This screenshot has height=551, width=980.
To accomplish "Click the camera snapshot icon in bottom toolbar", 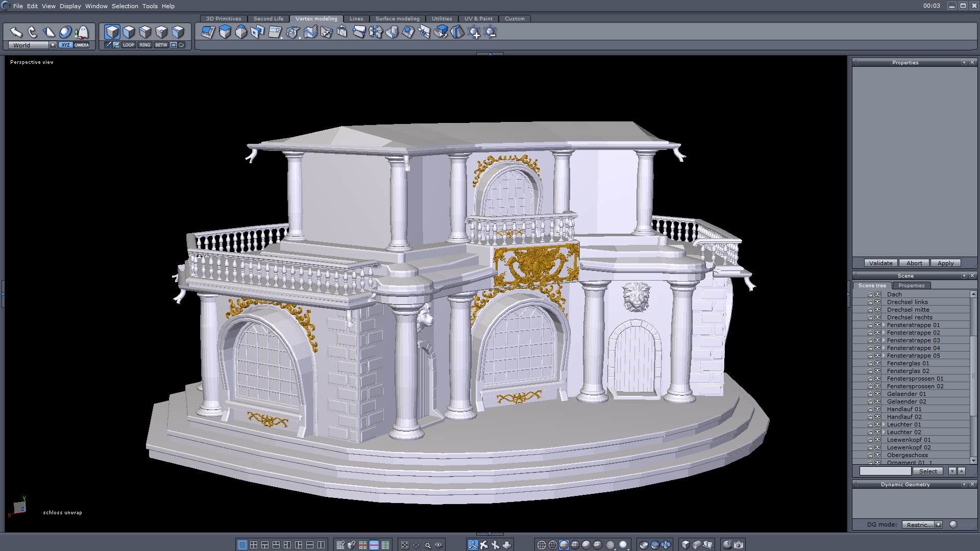I will pos(739,545).
